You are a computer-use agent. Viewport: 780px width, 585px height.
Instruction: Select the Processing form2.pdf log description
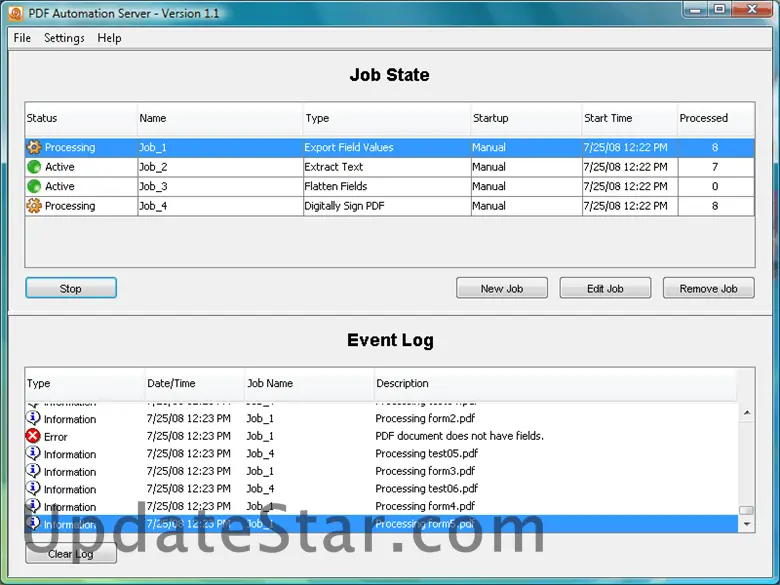425,418
